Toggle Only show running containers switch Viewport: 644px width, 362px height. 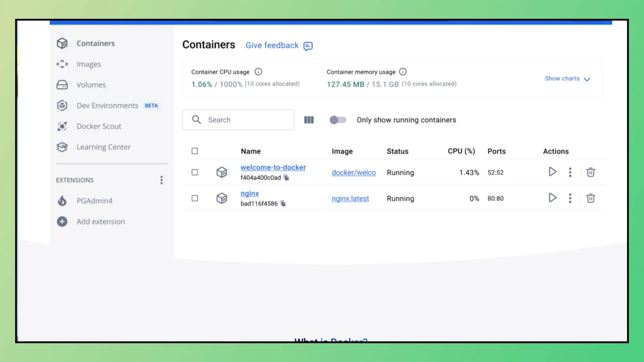coord(338,120)
